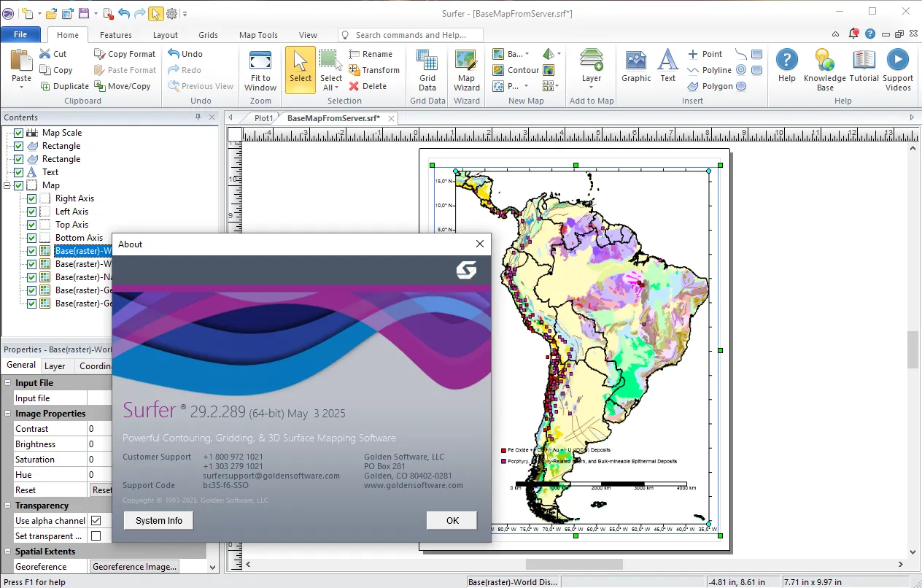The width and height of the screenshot is (922, 588).
Task: Click the Undo arrow in the ribbon
Action: (x=185, y=54)
